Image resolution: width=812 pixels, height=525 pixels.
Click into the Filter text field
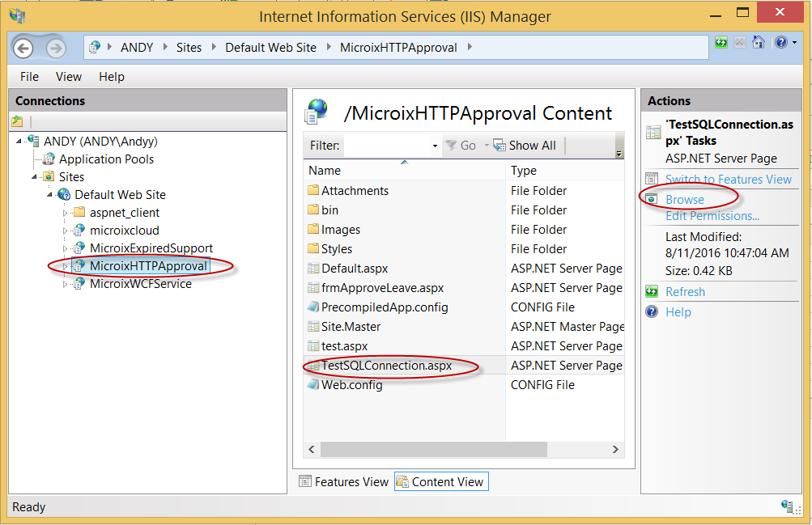point(387,146)
